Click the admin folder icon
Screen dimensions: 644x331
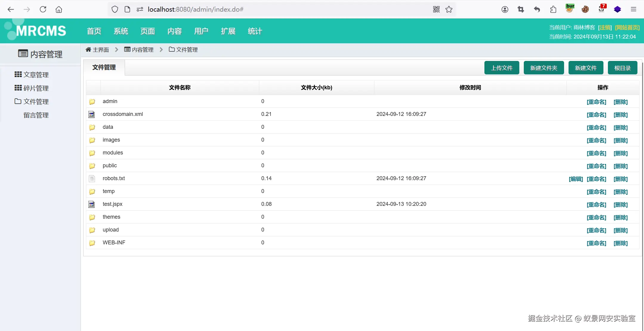tap(92, 102)
